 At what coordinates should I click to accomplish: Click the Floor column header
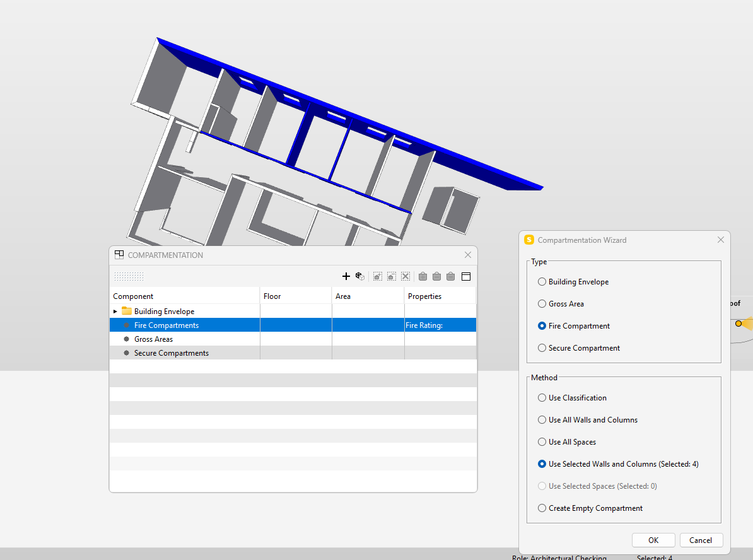point(296,296)
